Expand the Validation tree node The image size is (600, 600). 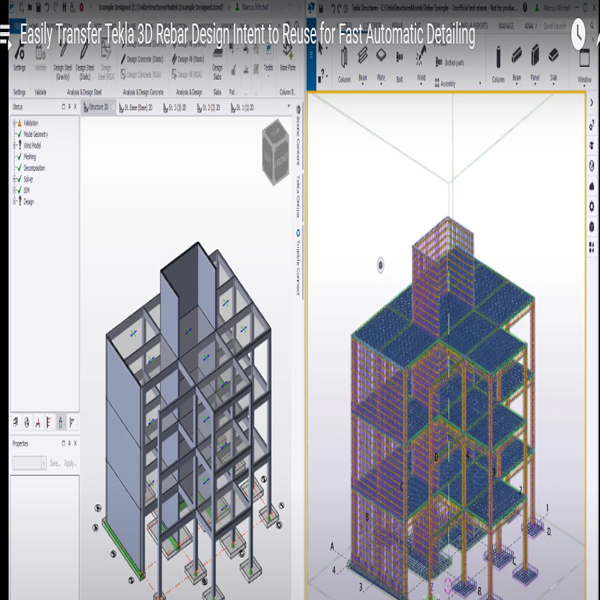pyautogui.click(x=15, y=124)
